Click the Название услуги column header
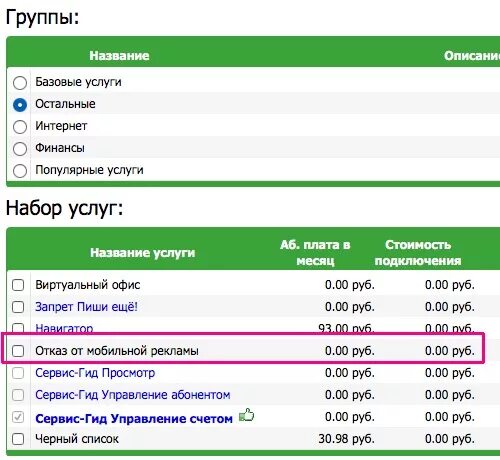The height and width of the screenshot is (460, 500). point(143,253)
